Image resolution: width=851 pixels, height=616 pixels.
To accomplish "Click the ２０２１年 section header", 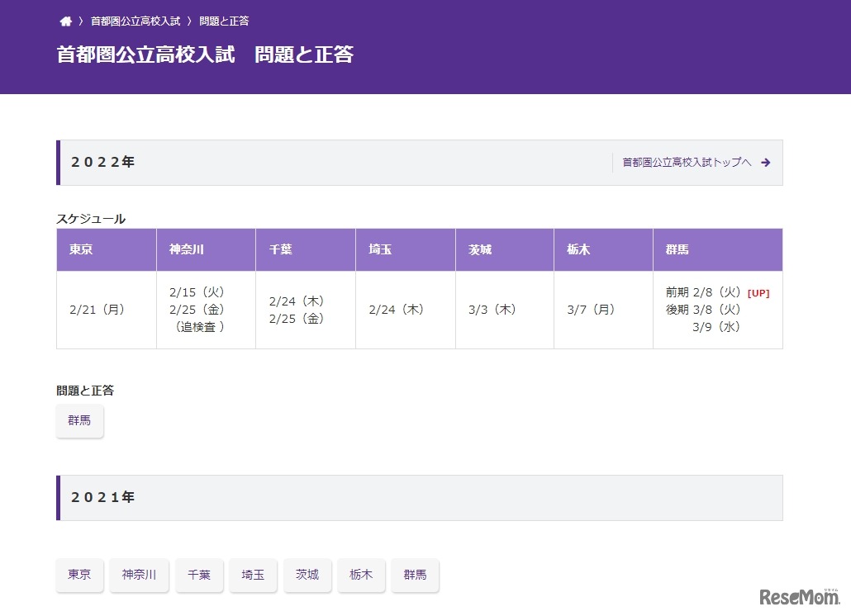I will (x=102, y=497).
